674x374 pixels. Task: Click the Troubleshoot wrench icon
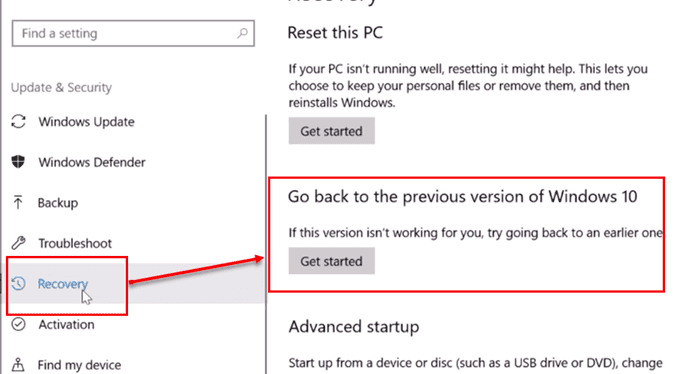[18, 243]
